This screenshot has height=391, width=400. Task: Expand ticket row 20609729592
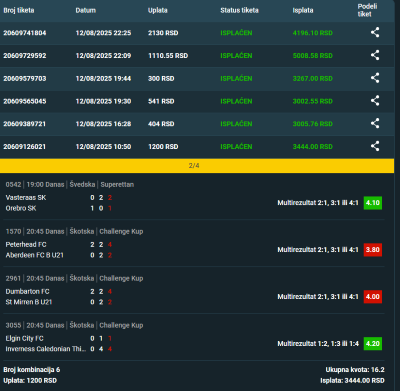(197, 56)
